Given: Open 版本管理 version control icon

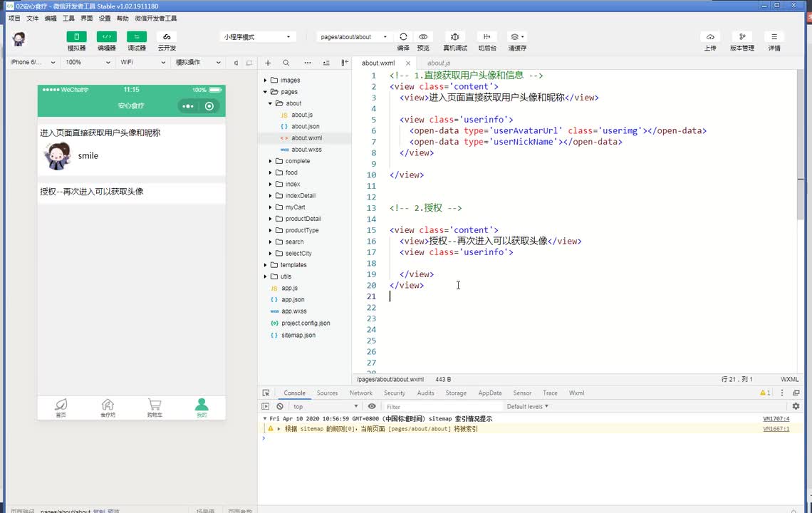Looking at the screenshot, I should 741,37.
